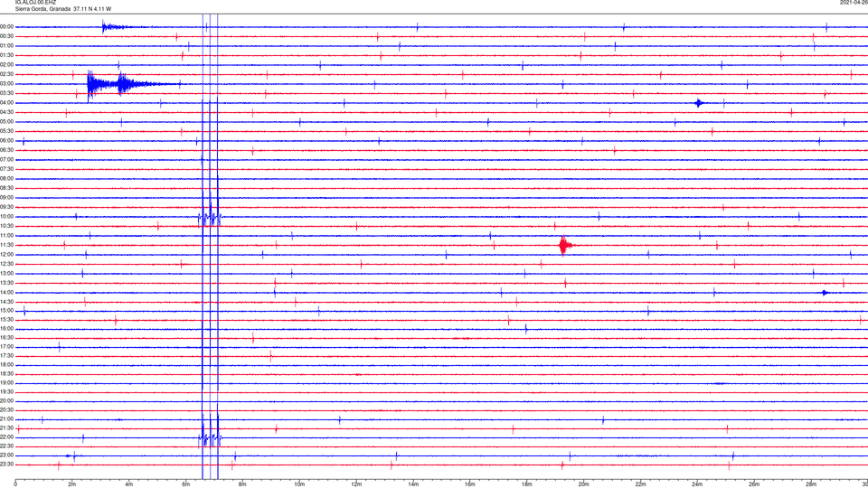Select the 07:00 time label

pyautogui.click(x=7, y=160)
